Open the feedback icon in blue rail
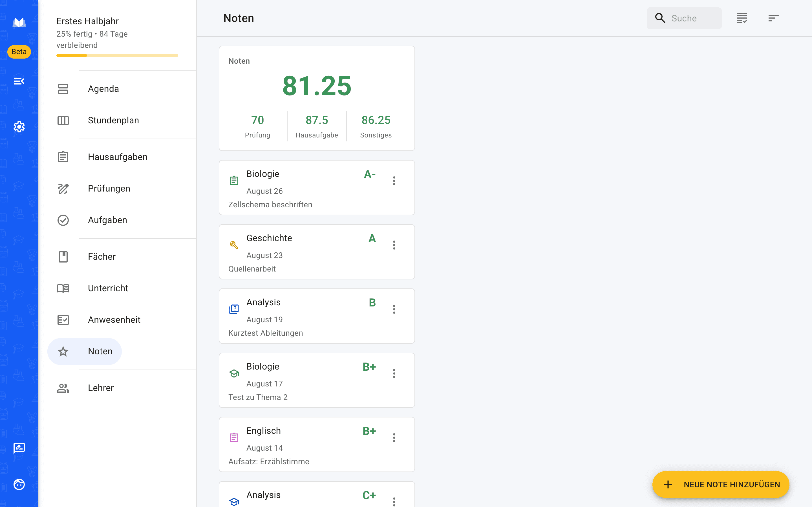Screen dimensions: 812x507 (x=19, y=448)
